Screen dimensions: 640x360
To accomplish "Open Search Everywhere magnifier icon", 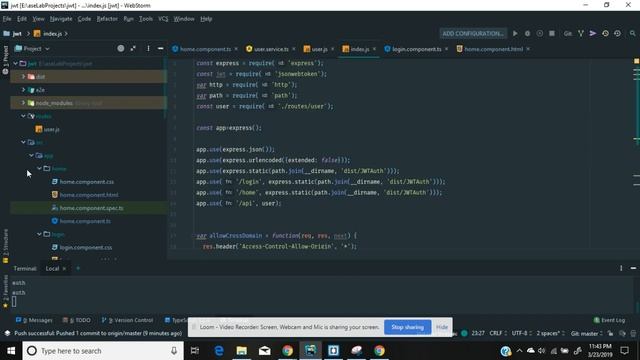I will 632,33.
